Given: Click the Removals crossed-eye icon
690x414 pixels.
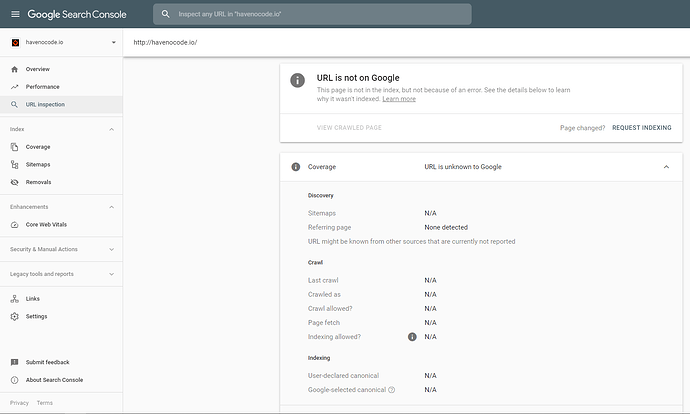Looking at the screenshot, I should pyautogui.click(x=15, y=182).
